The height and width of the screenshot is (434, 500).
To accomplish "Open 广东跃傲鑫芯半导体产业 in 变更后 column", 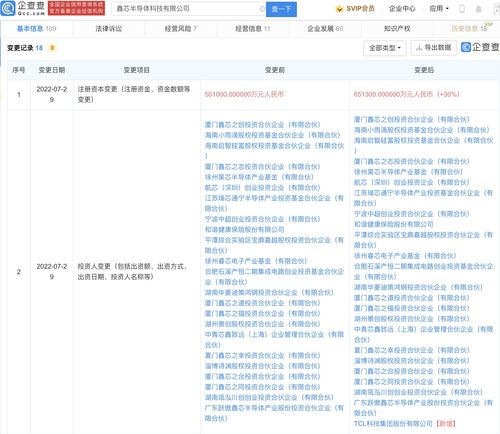I will pyautogui.click(x=423, y=408).
